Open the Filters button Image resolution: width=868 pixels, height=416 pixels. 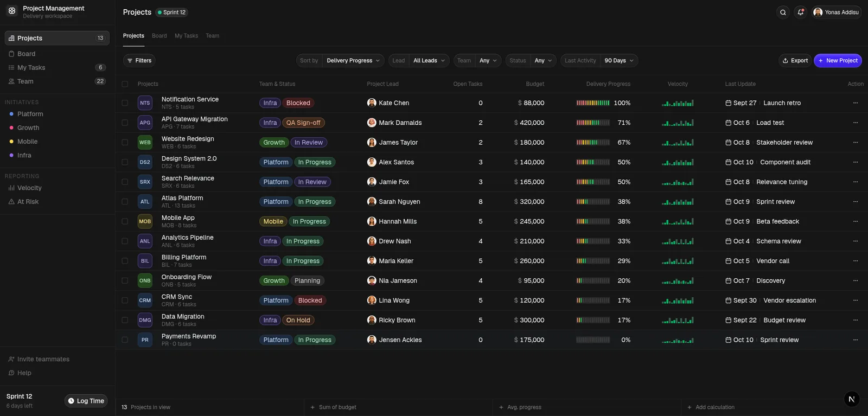(x=139, y=61)
